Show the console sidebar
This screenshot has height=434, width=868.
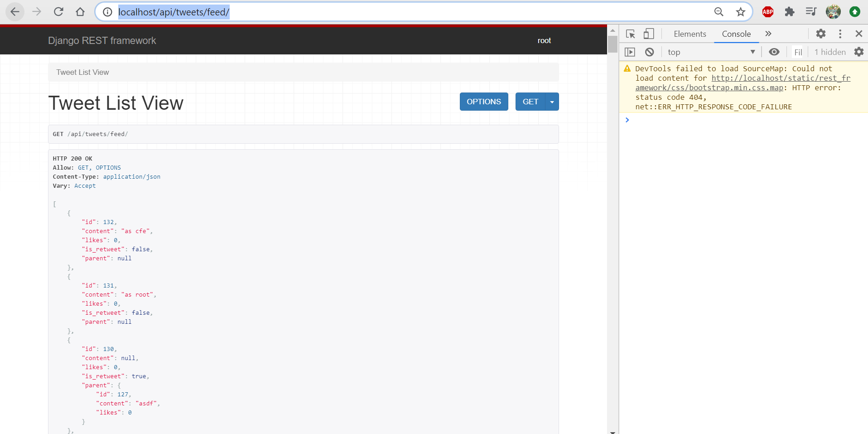point(630,52)
